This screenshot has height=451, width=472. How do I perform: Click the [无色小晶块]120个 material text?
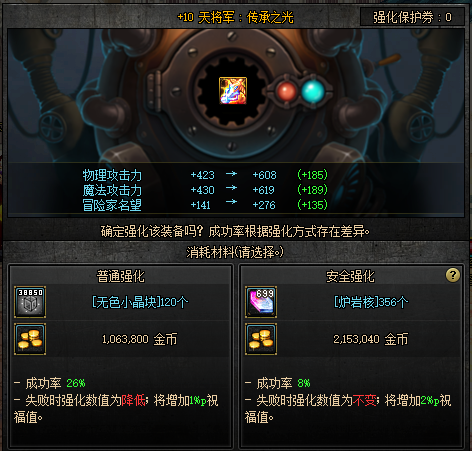coord(140,302)
